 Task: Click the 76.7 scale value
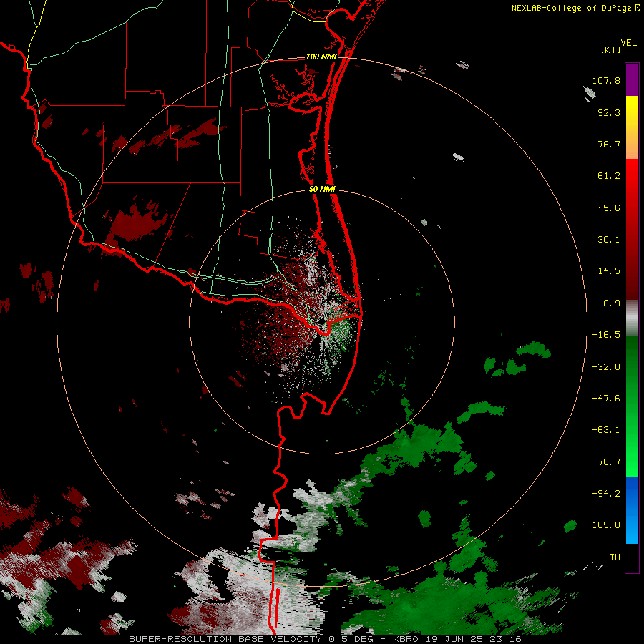coord(609,144)
